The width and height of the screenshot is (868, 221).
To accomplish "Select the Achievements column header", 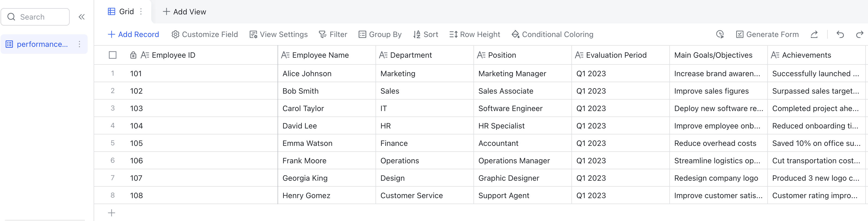I will coord(817,55).
